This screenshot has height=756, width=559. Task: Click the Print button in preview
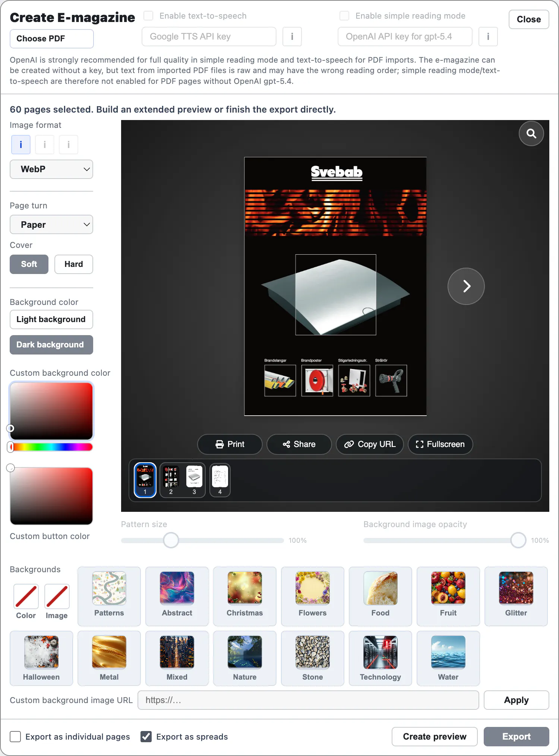click(230, 444)
